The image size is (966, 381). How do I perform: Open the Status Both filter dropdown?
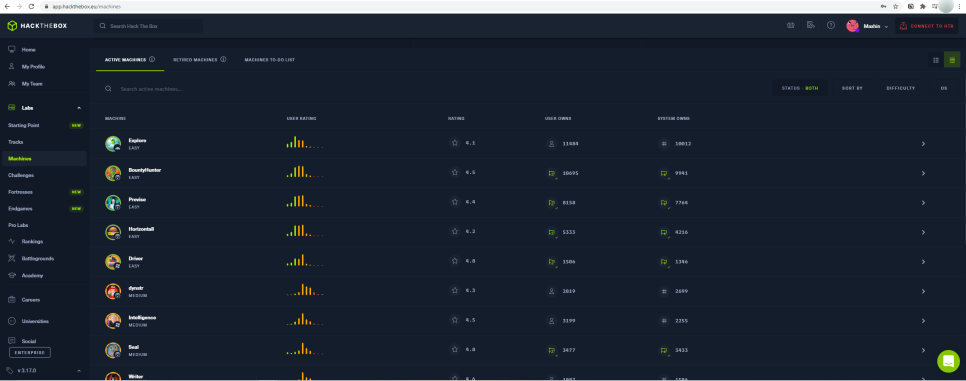(x=800, y=88)
